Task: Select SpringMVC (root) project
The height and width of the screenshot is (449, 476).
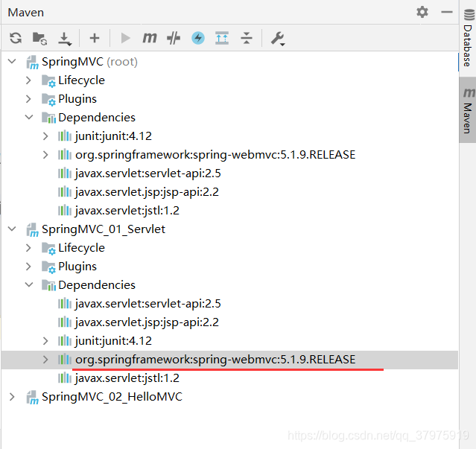Action: click(x=89, y=62)
